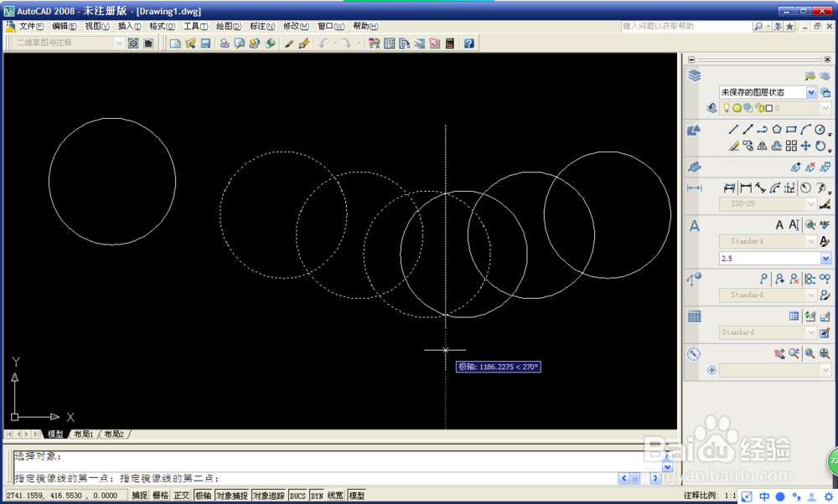Image resolution: width=838 pixels, height=504 pixels.
Task: Switch to the 布局2 layout tab
Action: coord(114,434)
